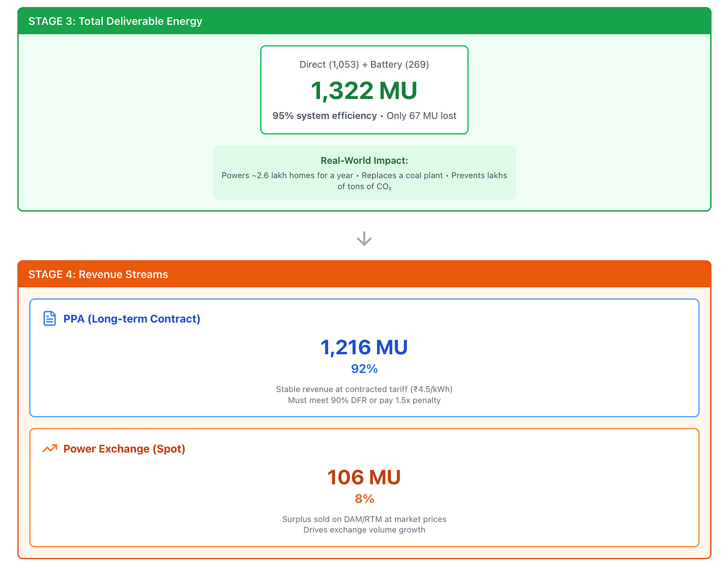Click 'Drives exchange volume growth' text

point(364,530)
